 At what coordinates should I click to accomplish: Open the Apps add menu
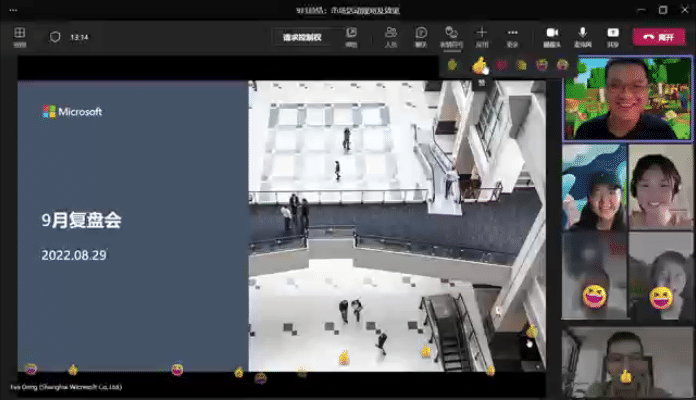481,36
